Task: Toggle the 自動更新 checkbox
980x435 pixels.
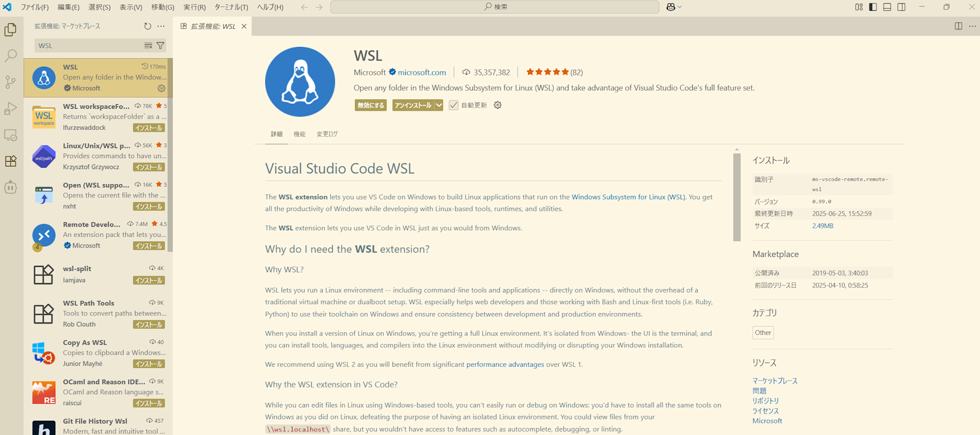Action: pyautogui.click(x=454, y=105)
